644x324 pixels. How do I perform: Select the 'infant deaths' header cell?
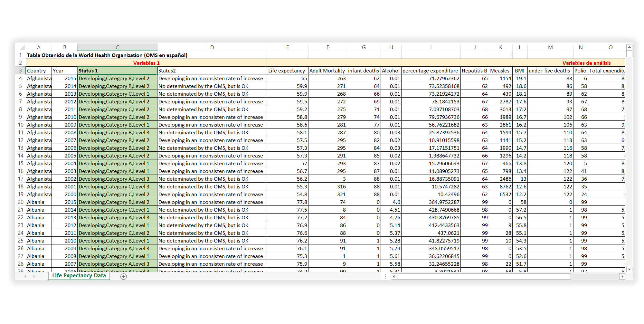364,71
